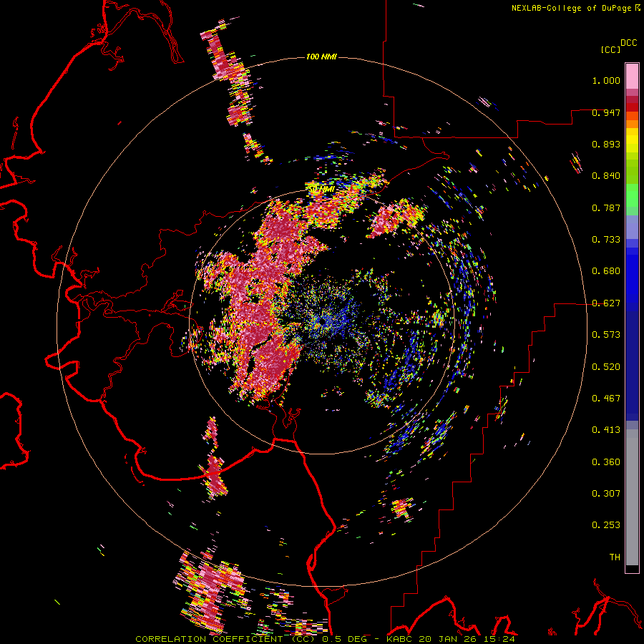This screenshot has height=644, width=644.
Task: Select the 0.947 legend value
Action: click(606, 112)
